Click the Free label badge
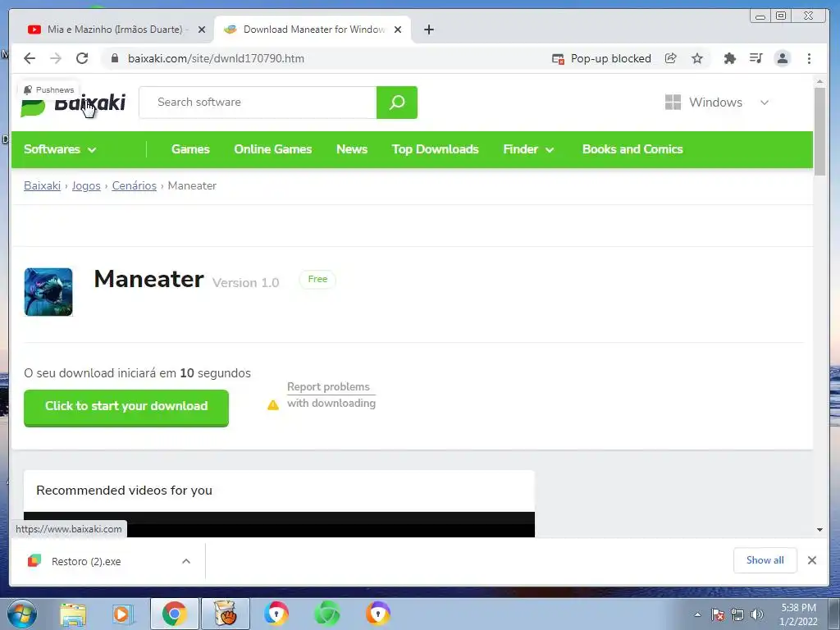The image size is (840, 630). (317, 279)
